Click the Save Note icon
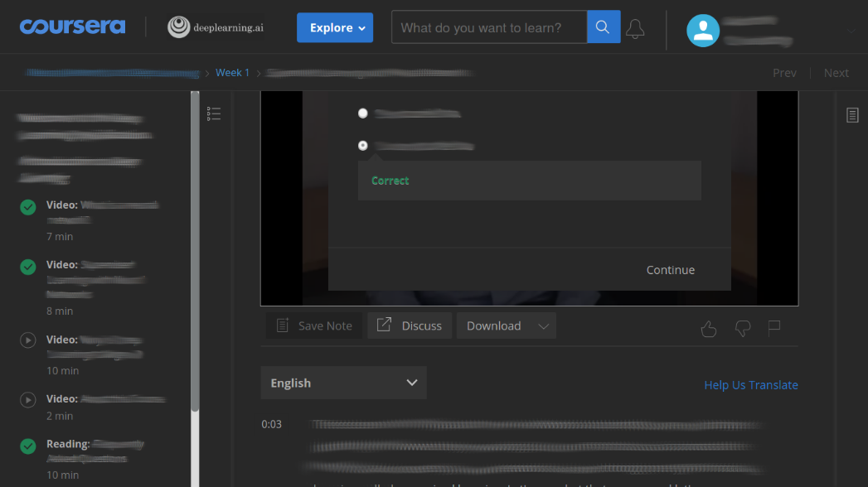 (x=283, y=325)
